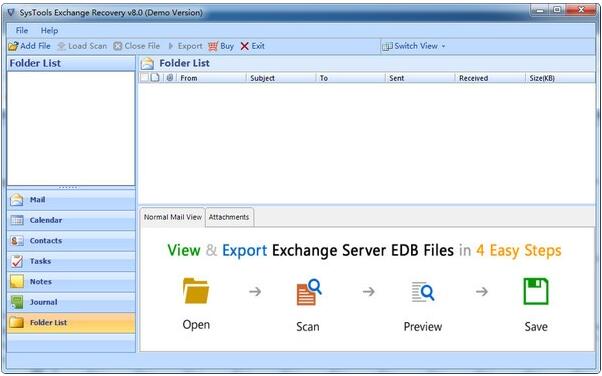Image resolution: width=602 pixels, height=376 pixels.
Task: Click the document icon column header
Action: click(x=155, y=78)
